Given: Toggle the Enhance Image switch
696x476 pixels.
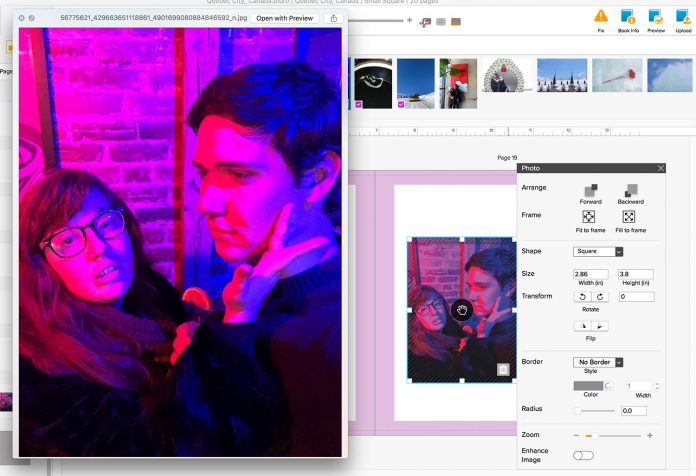Looking at the screenshot, I should coord(583,455).
